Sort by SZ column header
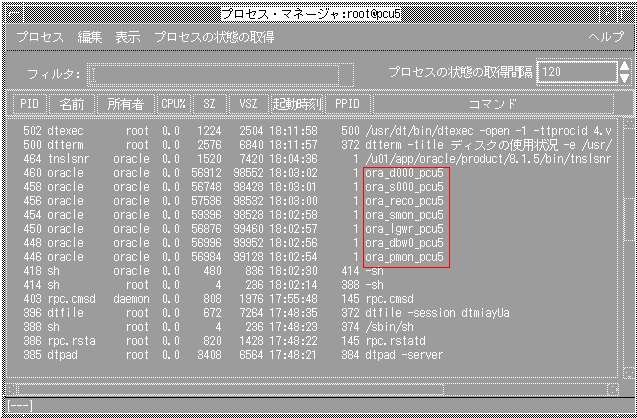637x418 pixels. (209, 104)
